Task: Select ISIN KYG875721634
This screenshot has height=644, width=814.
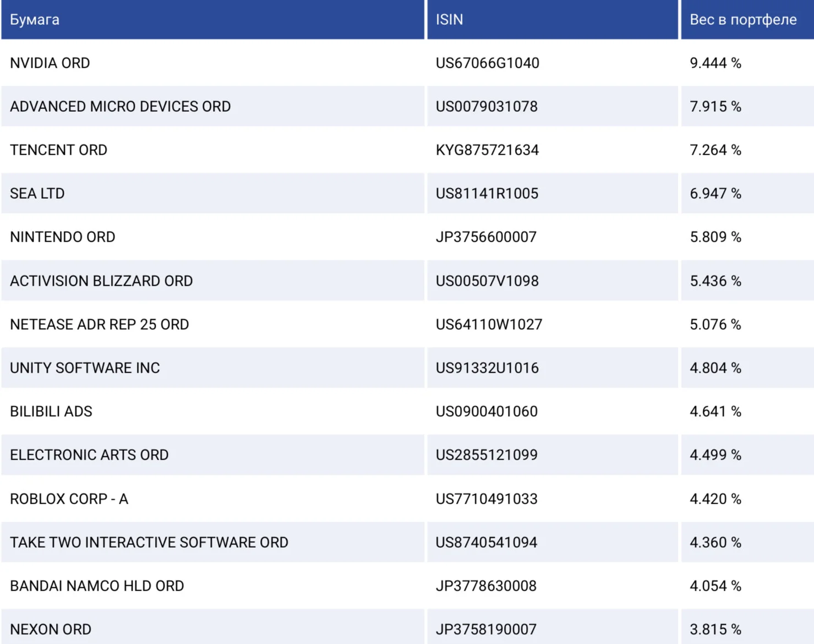Action: pyautogui.click(x=487, y=150)
